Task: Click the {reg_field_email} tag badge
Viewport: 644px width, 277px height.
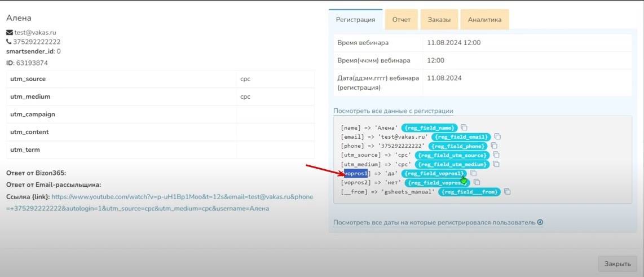Action: click(x=461, y=137)
